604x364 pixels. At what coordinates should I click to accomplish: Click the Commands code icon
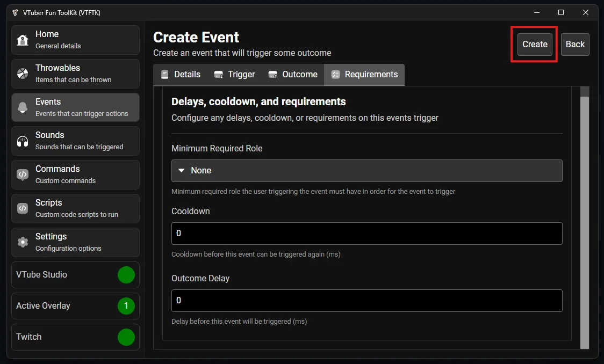tap(23, 174)
